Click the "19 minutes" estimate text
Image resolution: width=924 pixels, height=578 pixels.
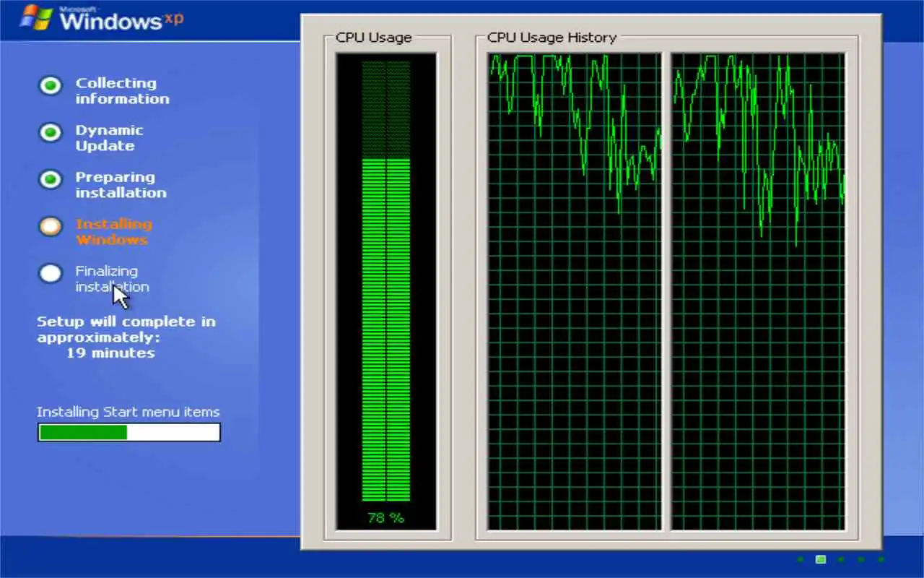110,353
